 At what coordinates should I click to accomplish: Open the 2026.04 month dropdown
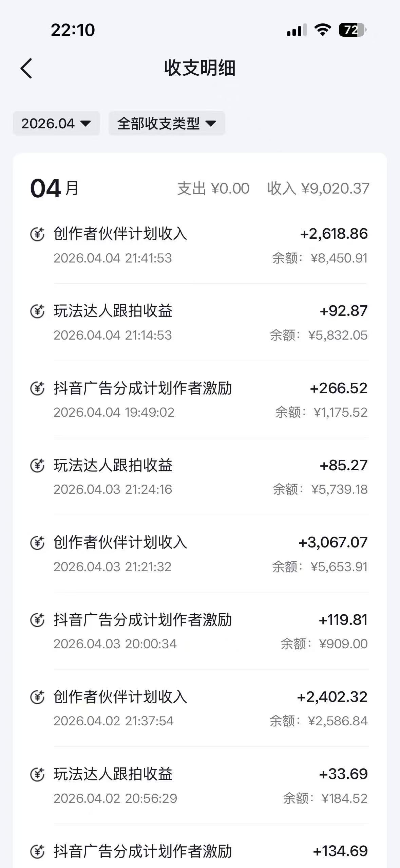tap(56, 123)
